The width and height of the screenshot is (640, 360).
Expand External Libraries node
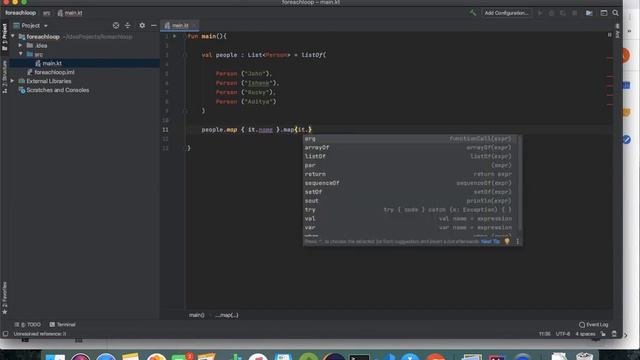pyautogui.click(x=13, y=81)
